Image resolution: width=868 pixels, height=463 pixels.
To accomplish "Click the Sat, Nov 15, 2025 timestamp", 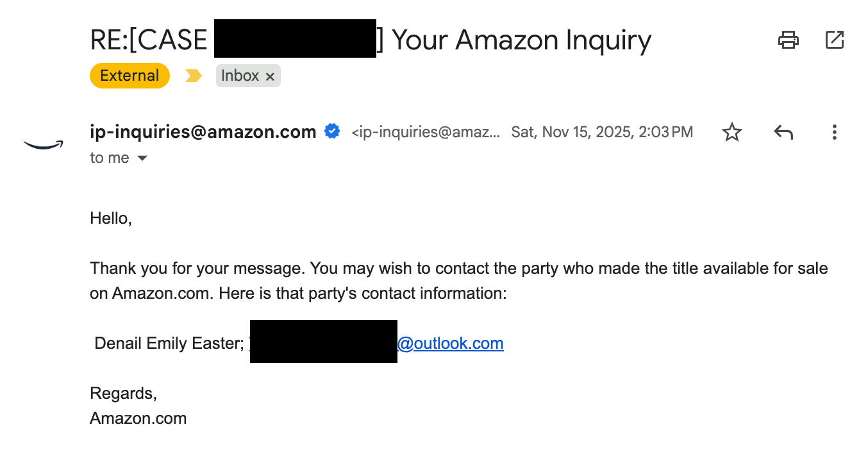I will 601,133.
